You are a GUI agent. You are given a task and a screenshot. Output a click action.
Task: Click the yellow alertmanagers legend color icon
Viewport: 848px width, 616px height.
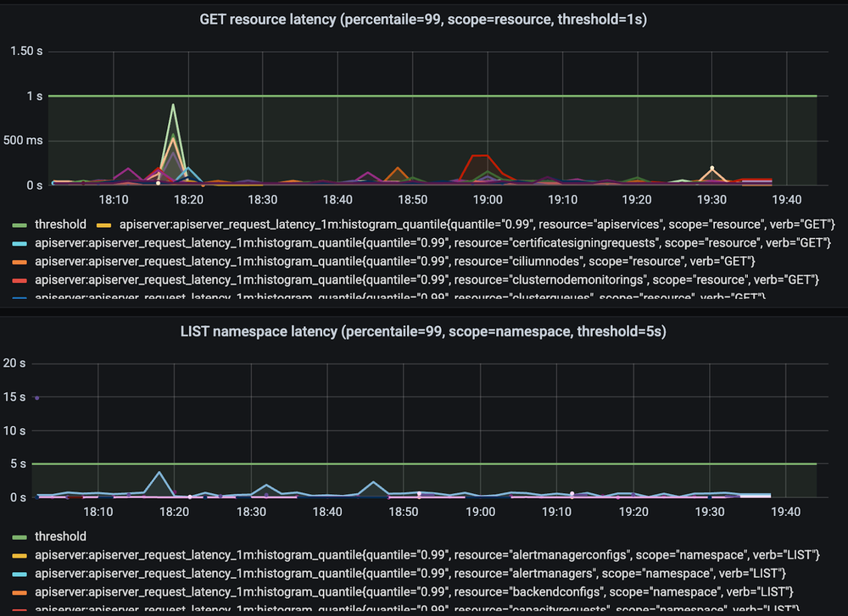pyautogui.click(x=19, y=574)
